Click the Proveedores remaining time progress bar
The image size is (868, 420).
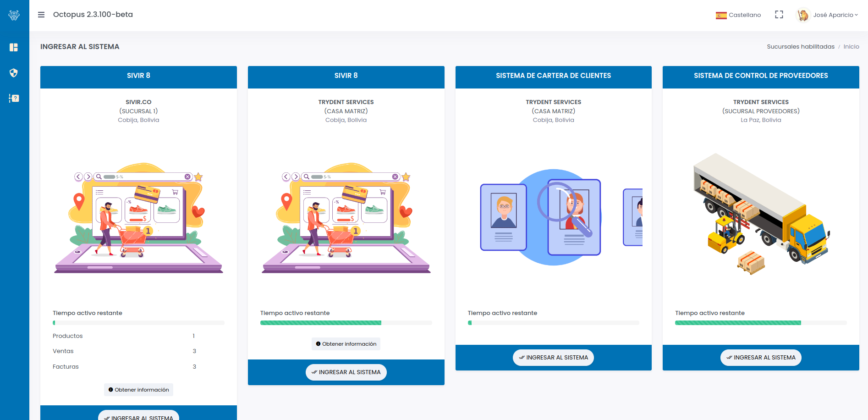(x=760, y=323)
